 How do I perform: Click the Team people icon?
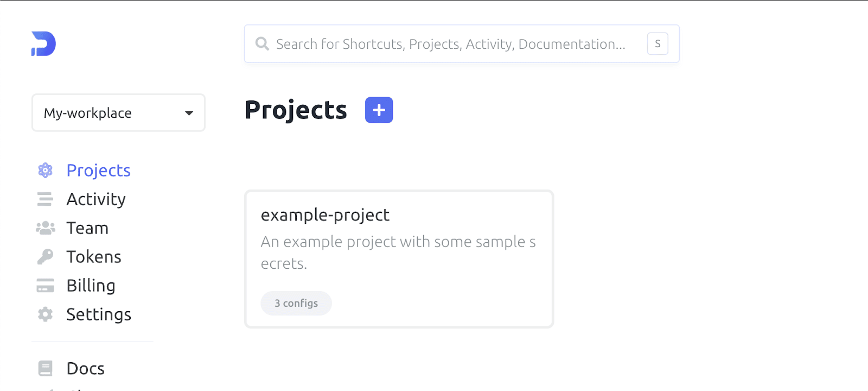(x=46, y=228)
